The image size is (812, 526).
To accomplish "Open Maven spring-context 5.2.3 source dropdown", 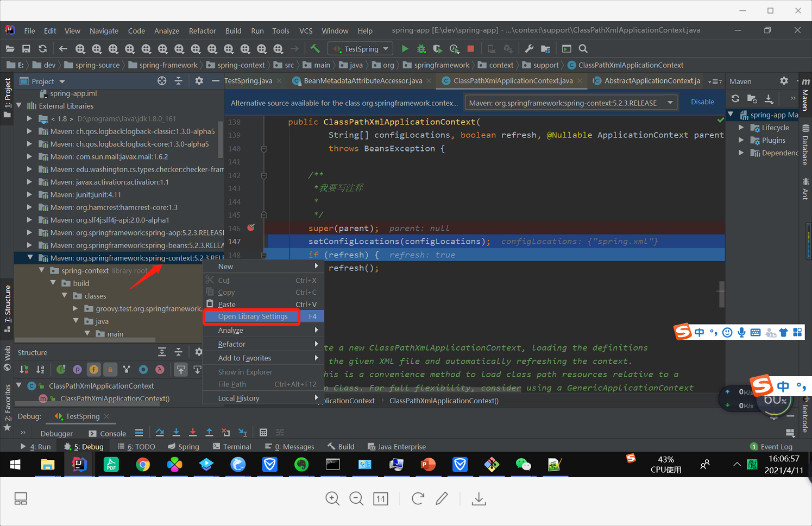I will (x=571, y=103).
